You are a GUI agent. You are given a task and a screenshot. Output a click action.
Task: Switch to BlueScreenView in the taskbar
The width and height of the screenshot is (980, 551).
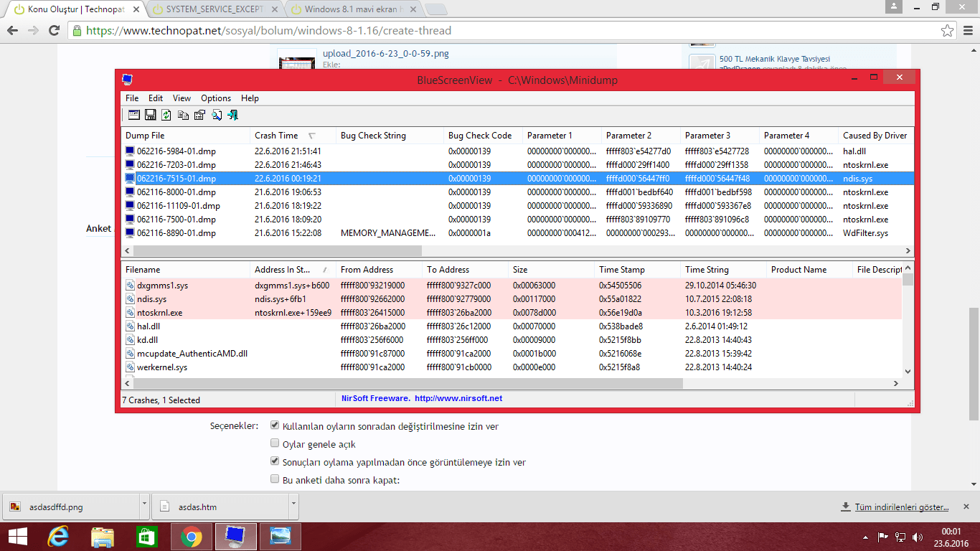[235, 537]
